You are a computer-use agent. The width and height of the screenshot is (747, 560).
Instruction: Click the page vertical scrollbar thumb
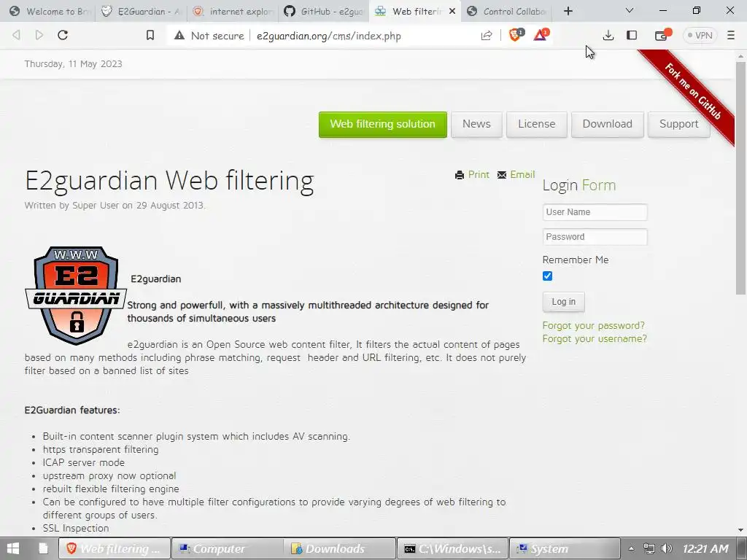click(740, 179)
